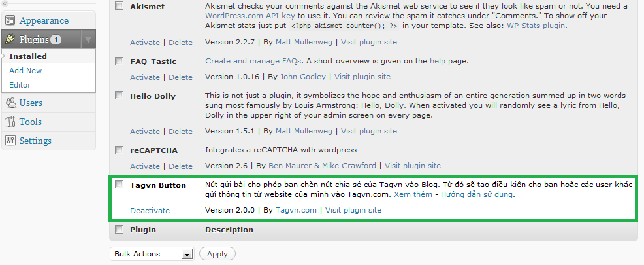This screenshot has width=644, height=265.
Task: Open the Add New plugins submenu item
Action: point(25,71)
